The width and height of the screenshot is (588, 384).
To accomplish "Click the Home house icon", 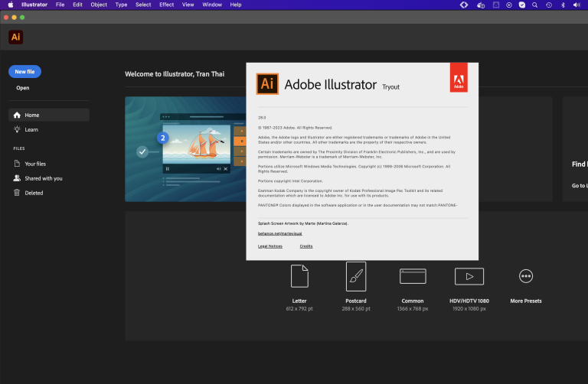I will click(x=17, y=115).
